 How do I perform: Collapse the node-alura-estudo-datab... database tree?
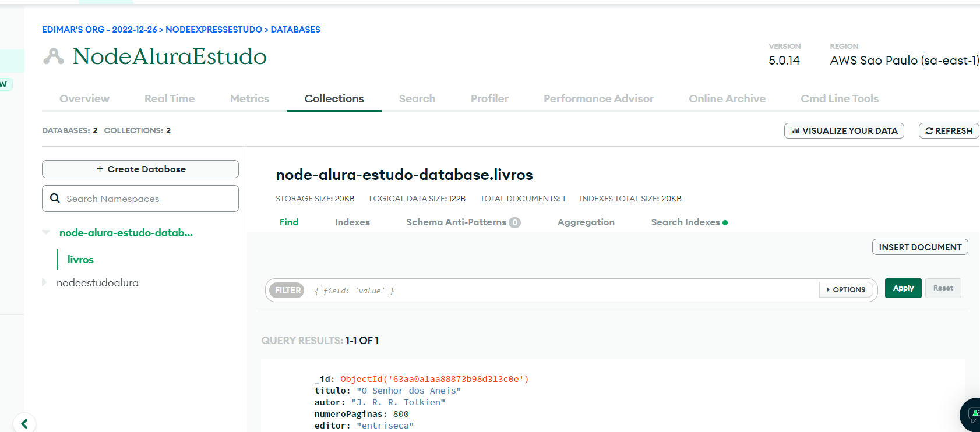coord(46,232)
